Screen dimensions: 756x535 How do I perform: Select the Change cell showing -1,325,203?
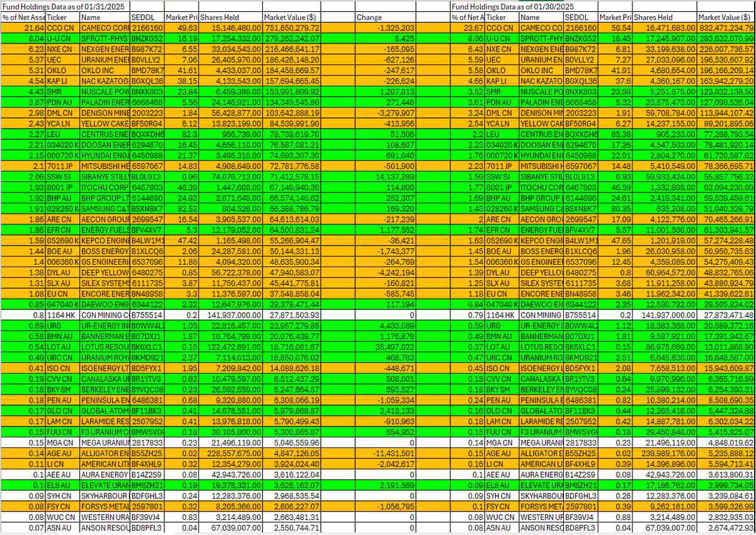[386, 28]
